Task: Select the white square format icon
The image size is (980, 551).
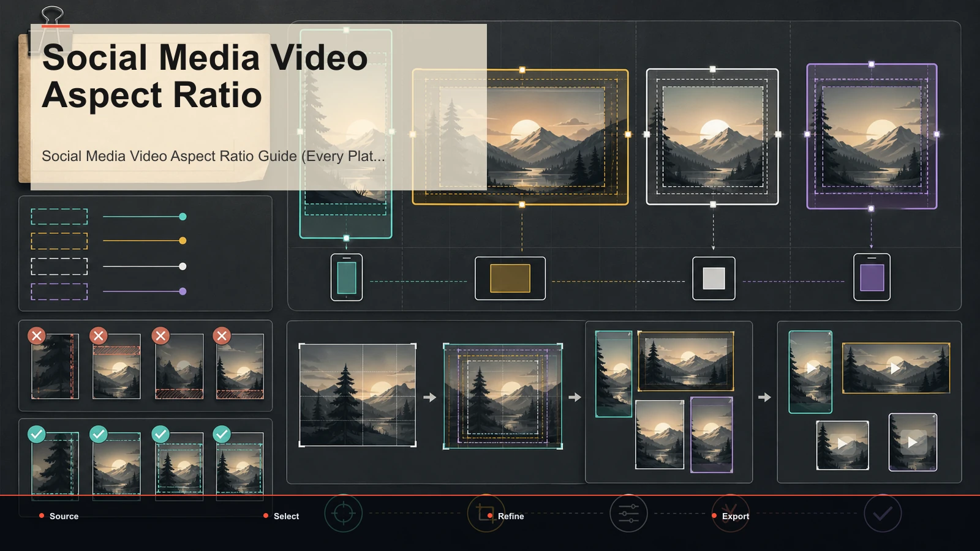Action: [714, 279]
